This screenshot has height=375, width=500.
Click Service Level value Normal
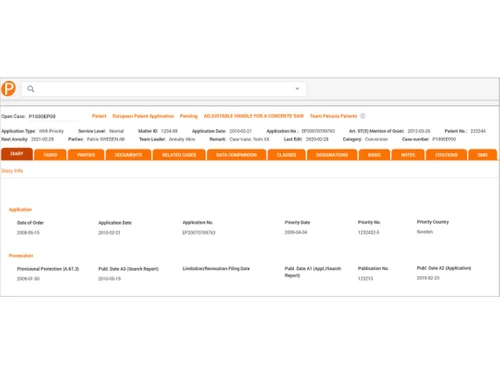(x=116, y=131)
